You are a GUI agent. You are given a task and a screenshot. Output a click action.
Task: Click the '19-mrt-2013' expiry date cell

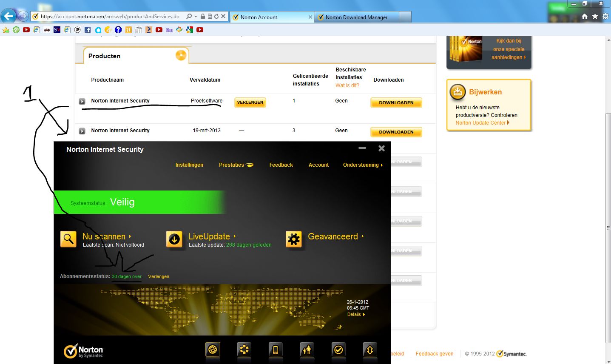[x=207, y=131]
